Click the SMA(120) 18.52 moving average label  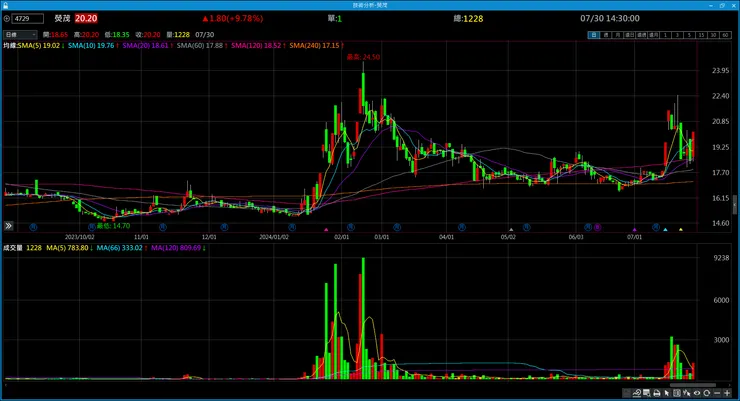(x=256, y=45)
